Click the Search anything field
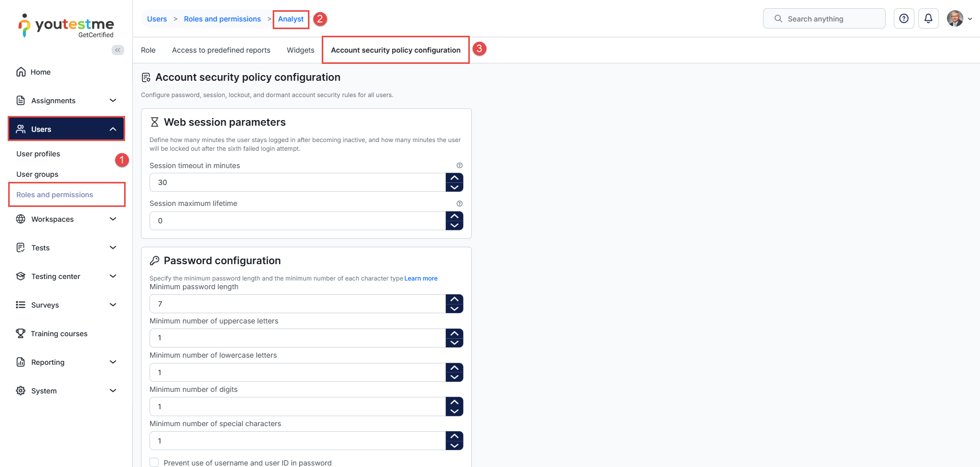 [x=824, y=18]
